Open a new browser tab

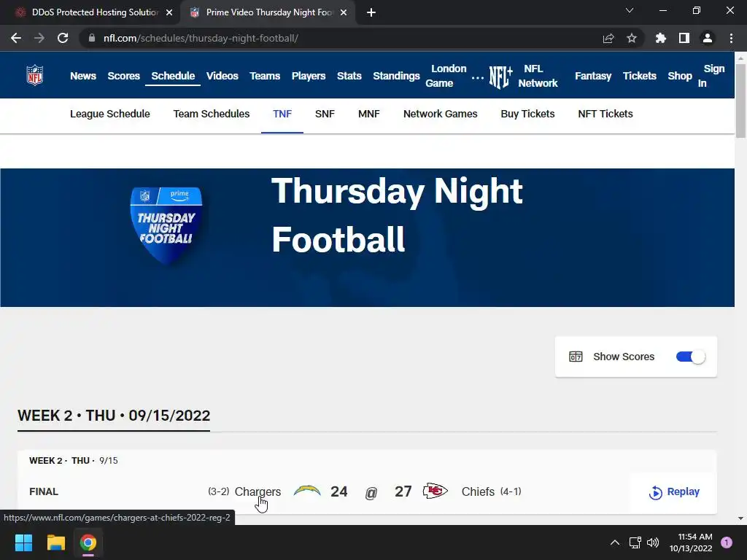pos(371,12)
